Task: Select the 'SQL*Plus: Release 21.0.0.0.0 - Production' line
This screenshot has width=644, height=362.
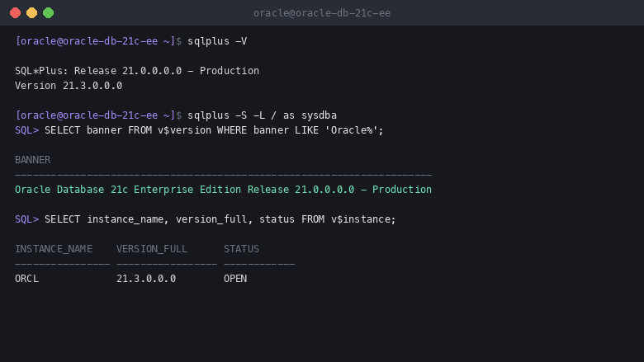Action: (137, 71)
